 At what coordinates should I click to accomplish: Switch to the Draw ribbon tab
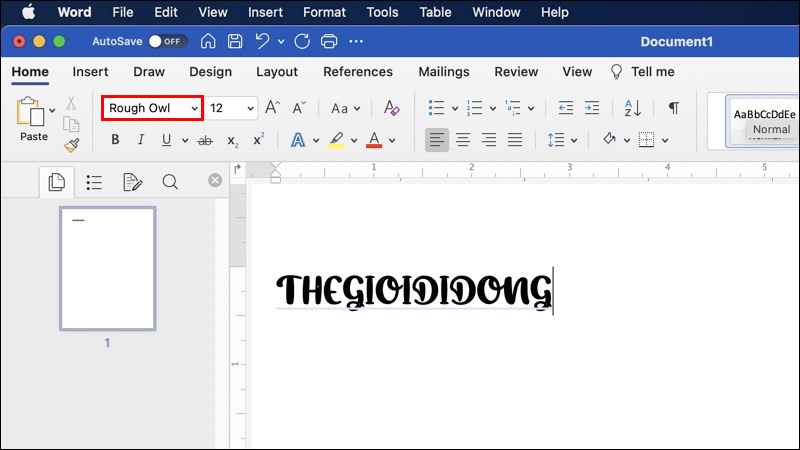coord(149,72)
